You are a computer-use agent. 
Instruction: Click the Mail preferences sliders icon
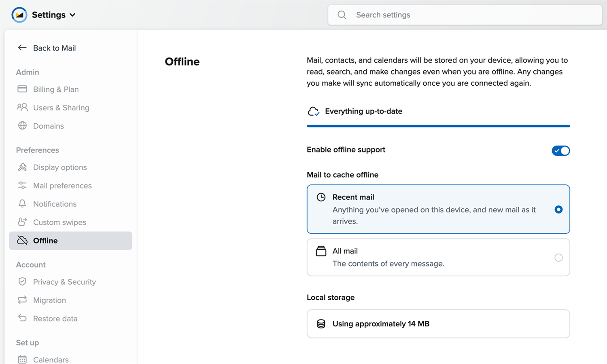pos(22,185)
